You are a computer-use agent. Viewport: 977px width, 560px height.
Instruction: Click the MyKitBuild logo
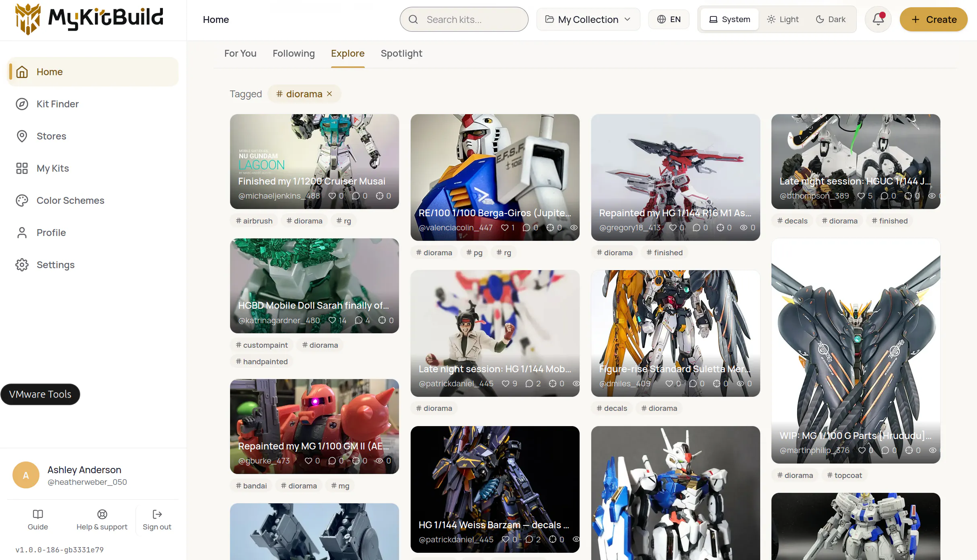[x=89, y=19]
